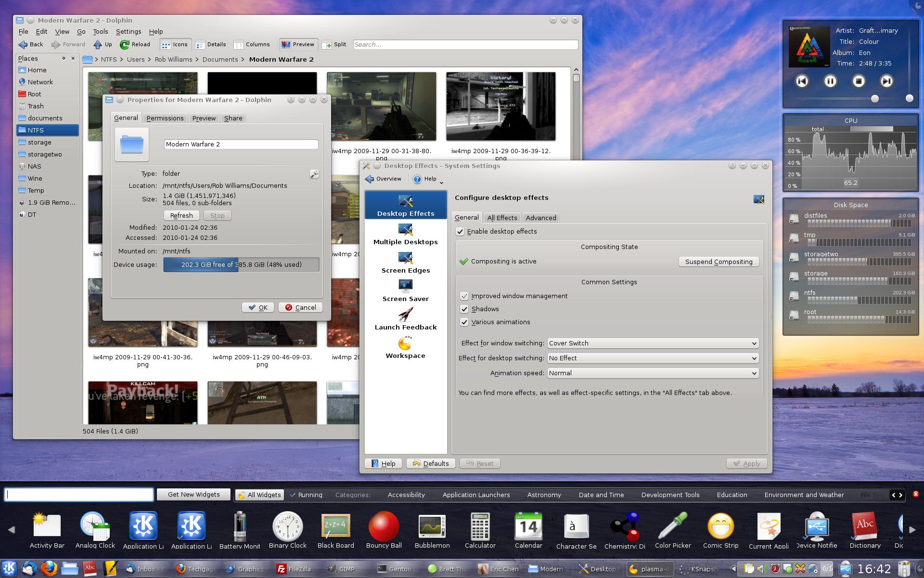Select Trash in Places panel
This screenshot has width=924, height=578.
tap(47, 106)
